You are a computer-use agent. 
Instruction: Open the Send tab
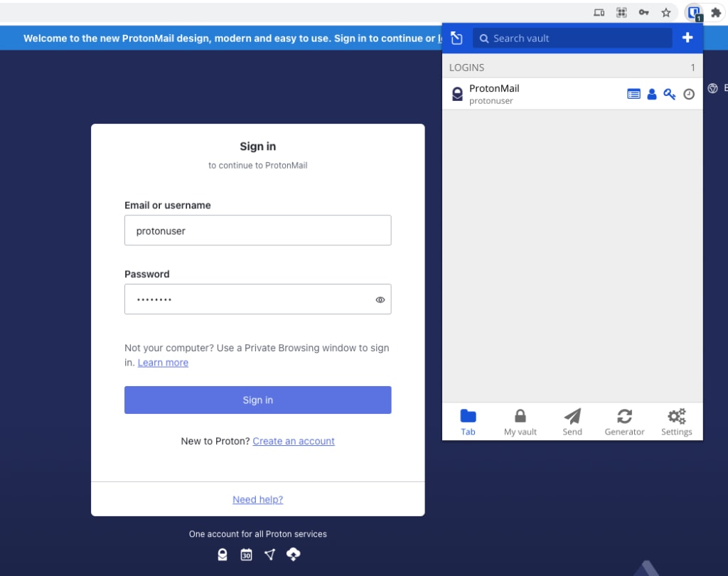(x=572, y=422)
